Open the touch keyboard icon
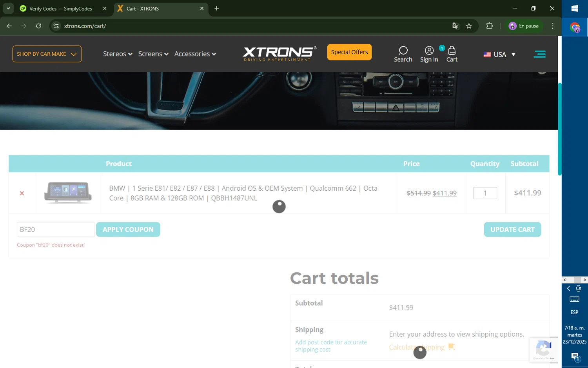 [x=575, y=299]
